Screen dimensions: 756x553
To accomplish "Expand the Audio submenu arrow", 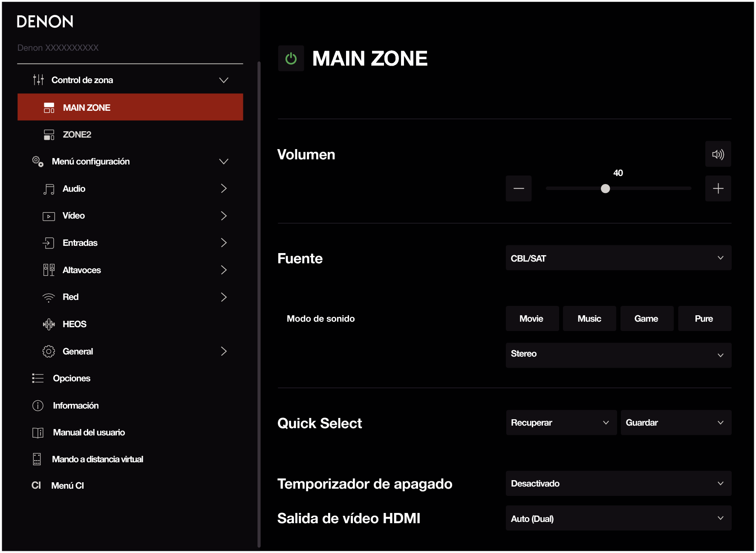I will coord(224,188).
